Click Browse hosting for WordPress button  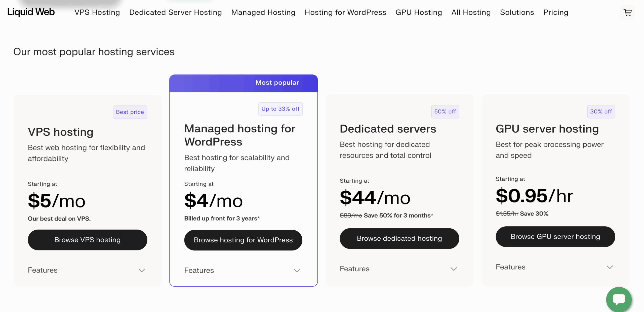pos(243,240)
